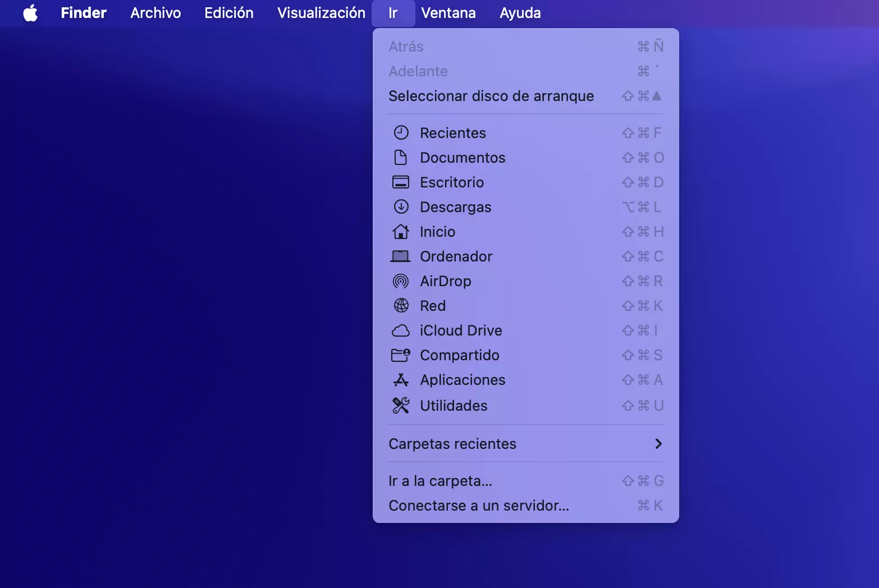
Task: Open the Ayuda menu
Action: 520,13
